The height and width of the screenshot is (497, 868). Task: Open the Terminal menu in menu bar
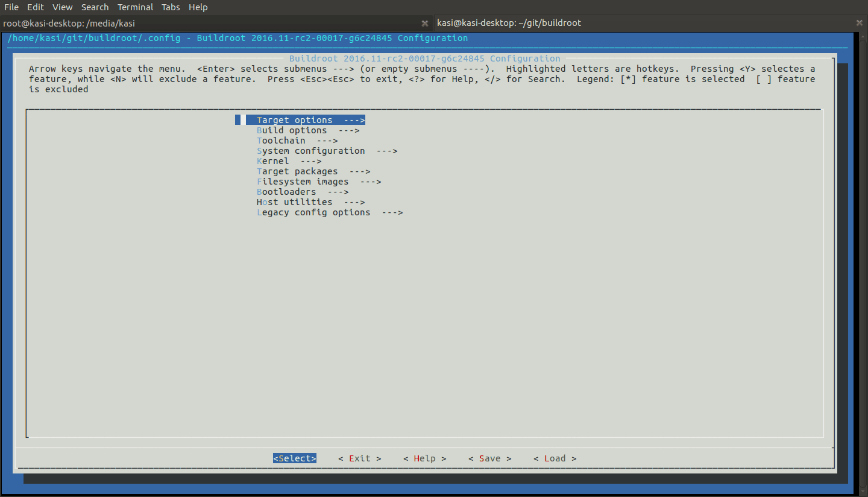click(x=135, y=7)
